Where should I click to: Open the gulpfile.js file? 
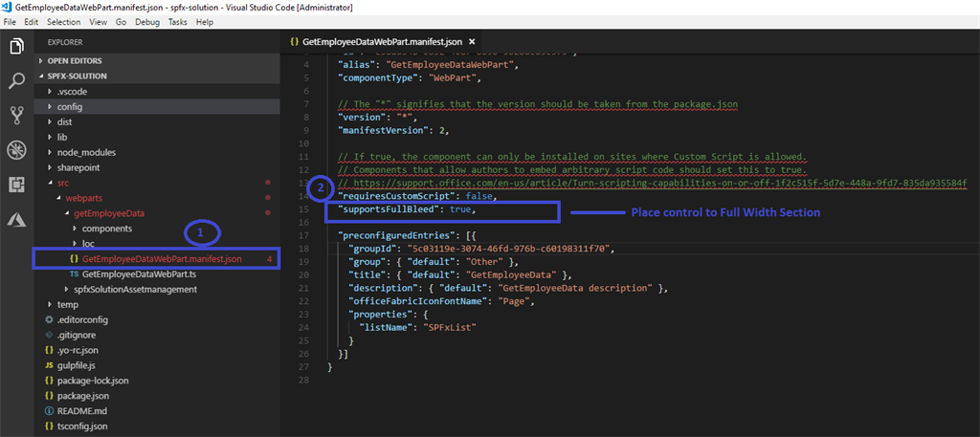(x=156, y=365)
